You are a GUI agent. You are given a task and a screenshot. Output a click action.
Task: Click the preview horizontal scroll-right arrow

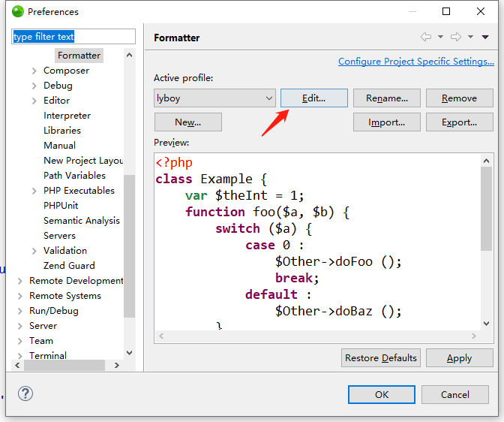pos(474,337)
